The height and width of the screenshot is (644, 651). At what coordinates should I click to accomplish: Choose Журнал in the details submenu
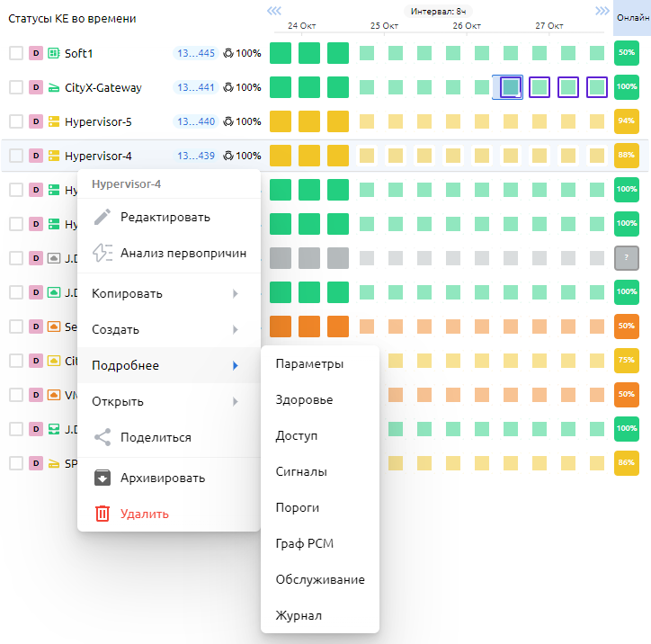[x=299, y=616]
